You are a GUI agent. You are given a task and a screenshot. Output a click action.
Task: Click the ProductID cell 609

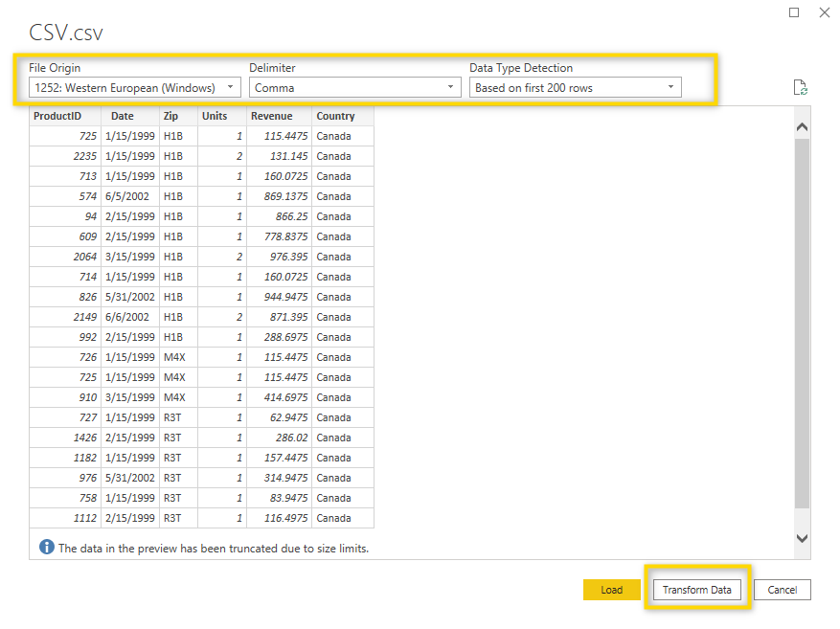65,236
